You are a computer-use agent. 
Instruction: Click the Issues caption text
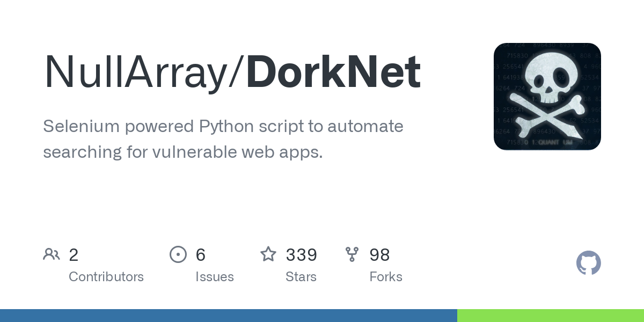[x=215, y=277]
